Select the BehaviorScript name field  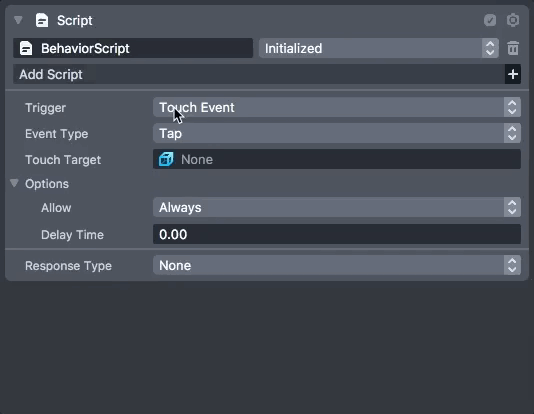pyautogui.click(x=133, y=48)
